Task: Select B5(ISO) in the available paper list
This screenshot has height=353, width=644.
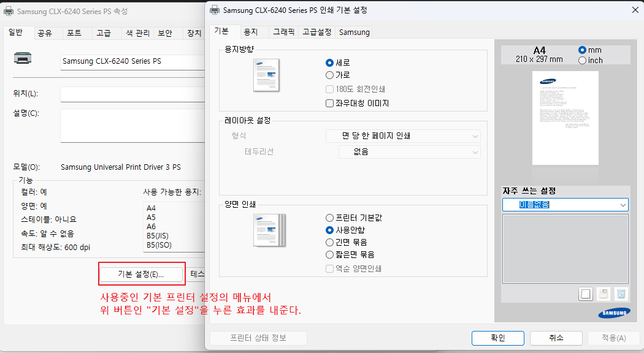Action: [x=159, y=245]
